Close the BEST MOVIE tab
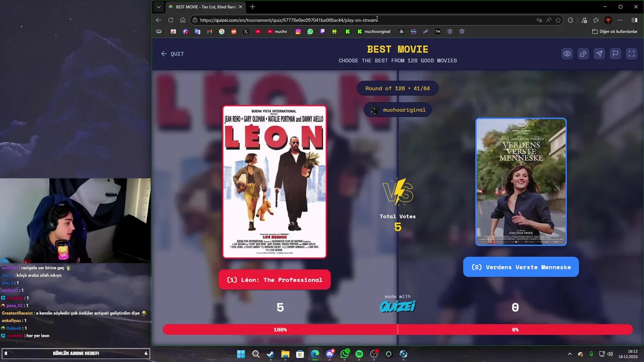644x362 pixels. 240,7
